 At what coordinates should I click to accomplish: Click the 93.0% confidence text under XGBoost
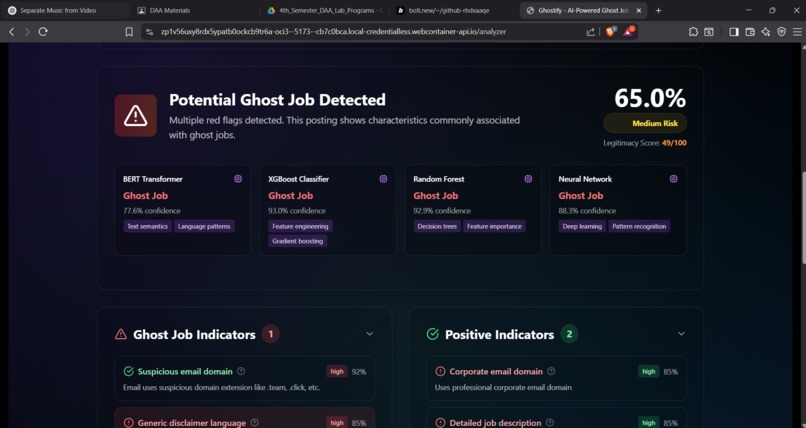tap(297, 211)
